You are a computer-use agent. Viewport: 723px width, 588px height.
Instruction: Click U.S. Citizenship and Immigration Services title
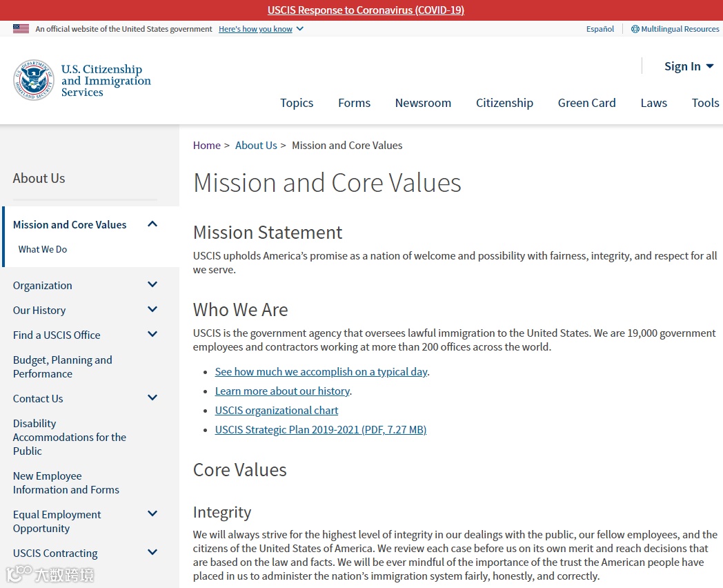click(106, 80)
